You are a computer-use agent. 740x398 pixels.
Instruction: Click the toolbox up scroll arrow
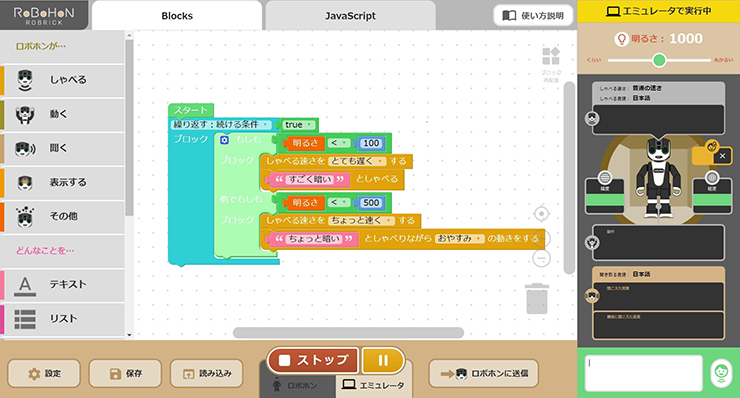click(129, 35)
